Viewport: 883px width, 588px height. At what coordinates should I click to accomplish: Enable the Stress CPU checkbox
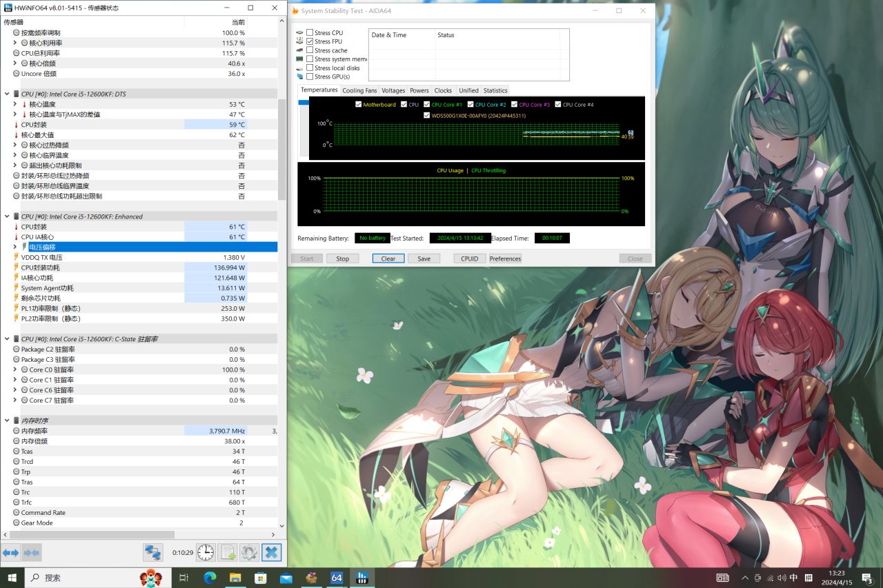pos(310,32)
